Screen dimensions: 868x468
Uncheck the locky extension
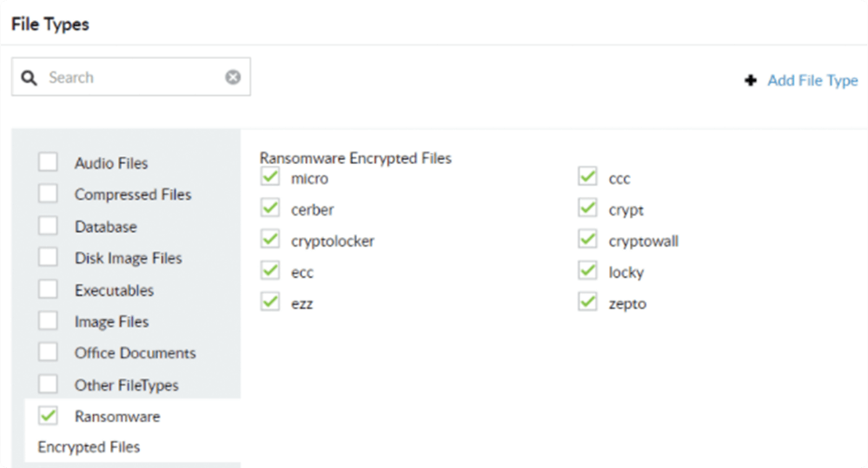[588, 272]
